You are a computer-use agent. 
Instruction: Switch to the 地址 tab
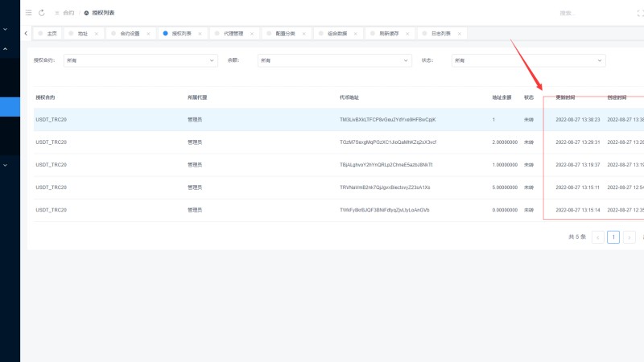point(83,34)
